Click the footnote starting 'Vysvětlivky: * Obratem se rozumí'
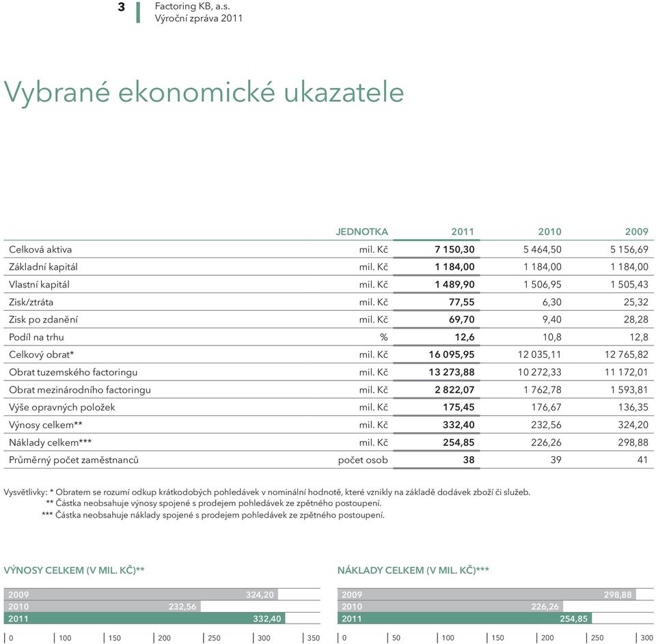The width and height of the screenshot is (656, 644). [267, 492]
